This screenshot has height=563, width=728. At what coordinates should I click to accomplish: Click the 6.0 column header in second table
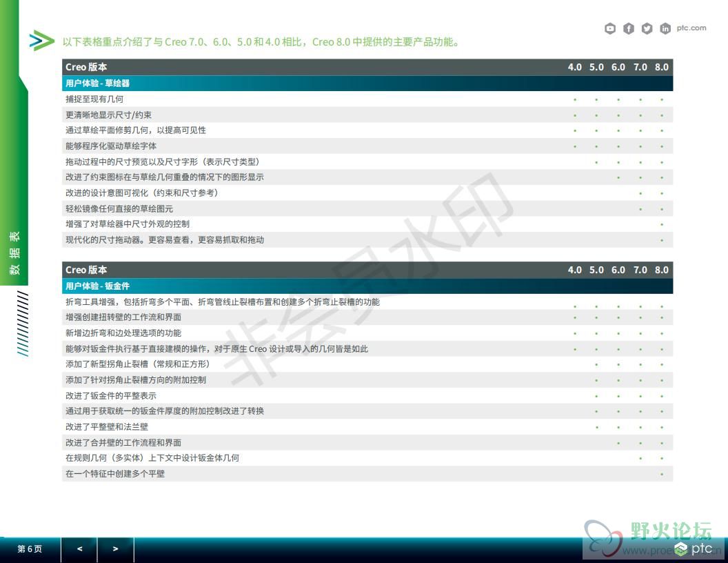(x=618, y=270)
